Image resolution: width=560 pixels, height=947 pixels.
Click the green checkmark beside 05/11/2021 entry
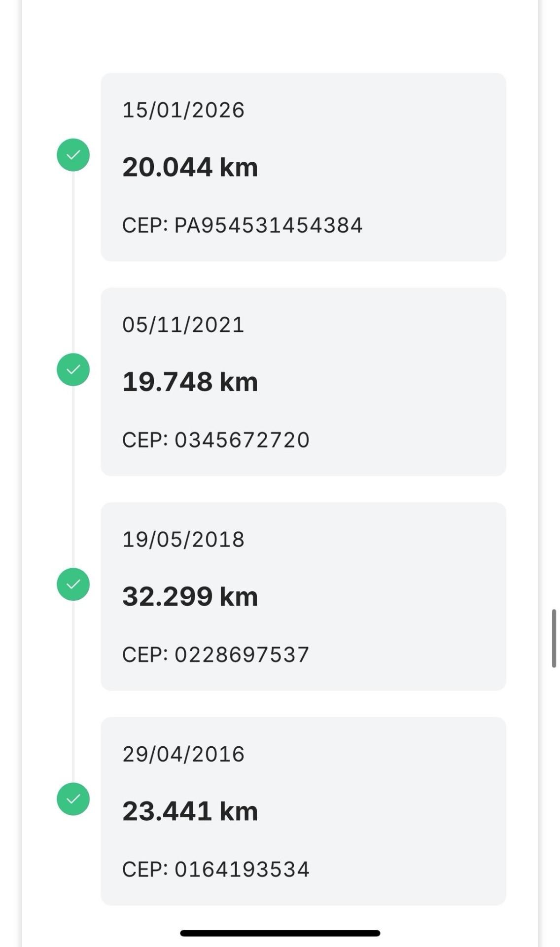click(x=73, y=369)
